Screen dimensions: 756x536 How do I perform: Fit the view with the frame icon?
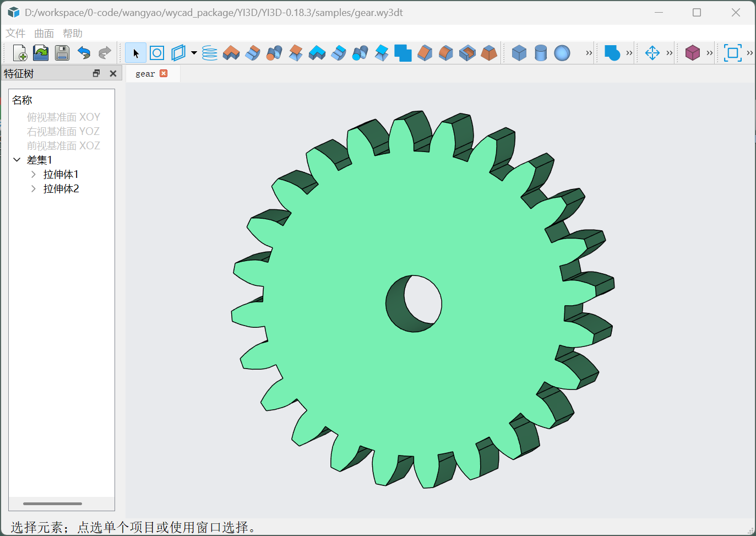(x=733, y=53)
